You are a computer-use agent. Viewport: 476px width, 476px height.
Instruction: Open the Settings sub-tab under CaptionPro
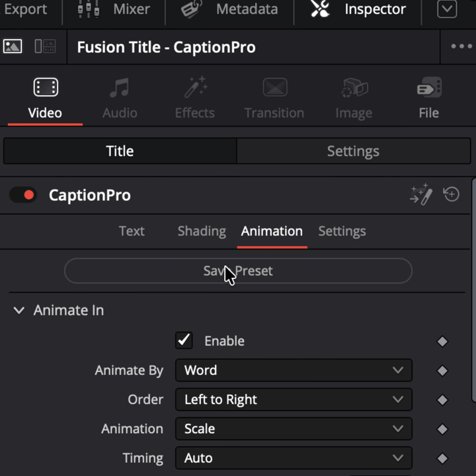click(342, 231)
